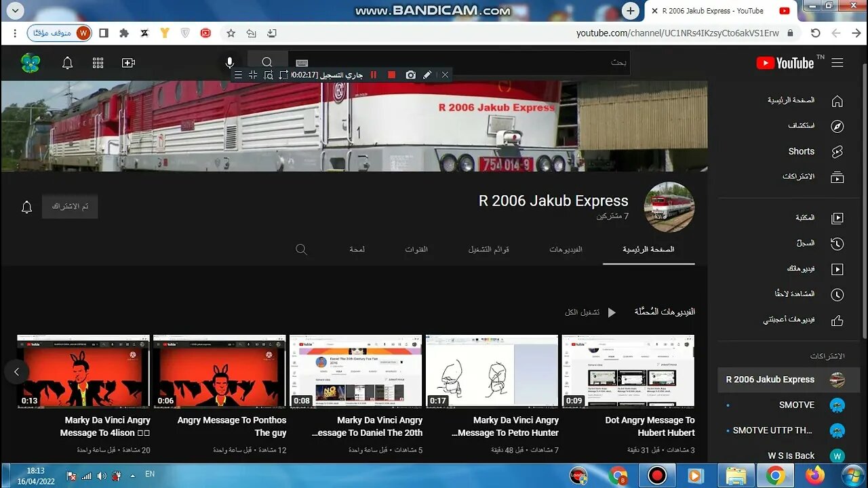
Task: Pause the Bandicam recording
Action: click(373, 75)
